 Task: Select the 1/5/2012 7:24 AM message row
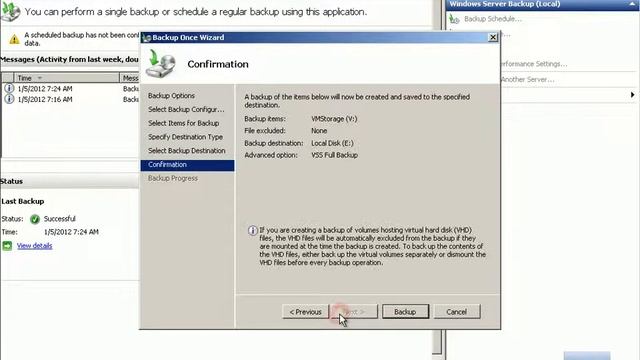[x=70, y=89]
